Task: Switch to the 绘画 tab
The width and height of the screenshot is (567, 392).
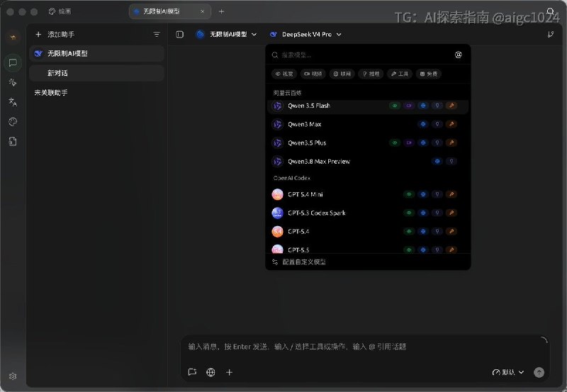Action: tap(60, 11)
